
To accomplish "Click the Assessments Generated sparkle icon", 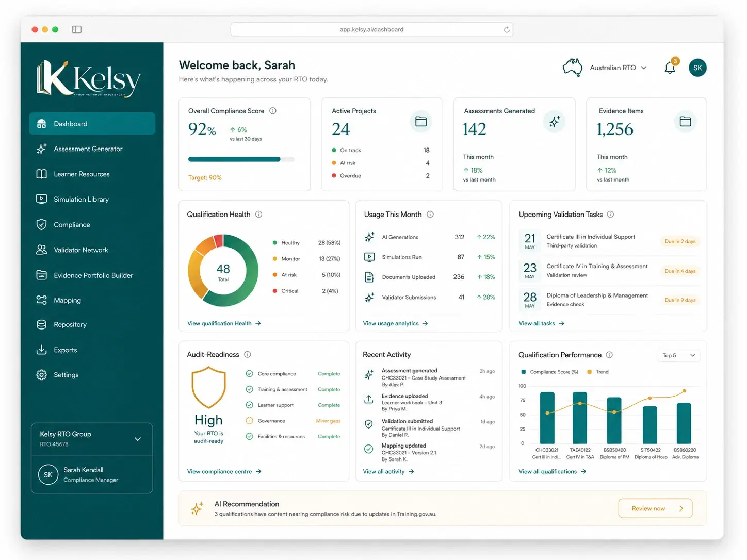I will (x=555, y=121).
